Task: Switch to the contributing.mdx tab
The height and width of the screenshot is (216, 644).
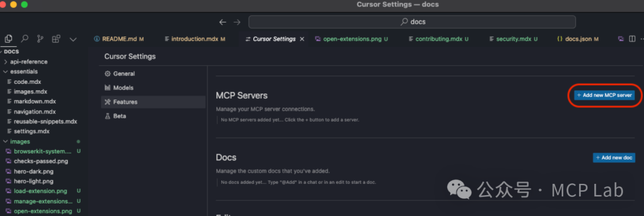Action: pos(439,39)
